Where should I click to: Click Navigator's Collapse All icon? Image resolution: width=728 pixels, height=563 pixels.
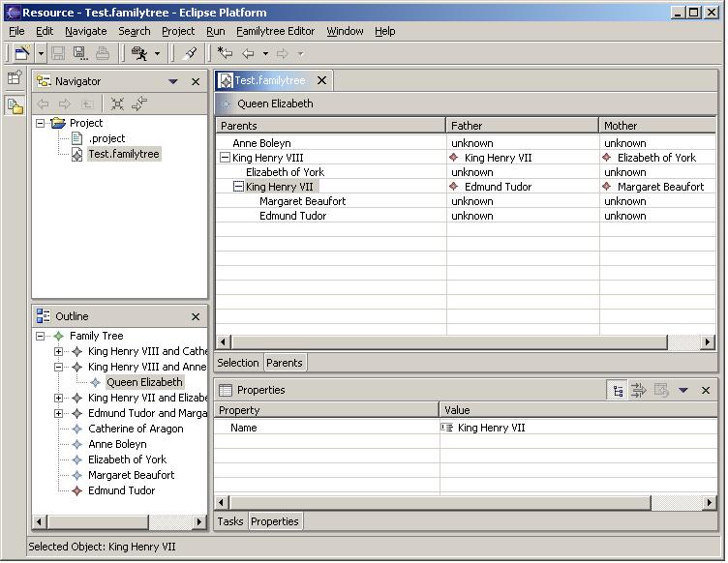click(117, 104)
